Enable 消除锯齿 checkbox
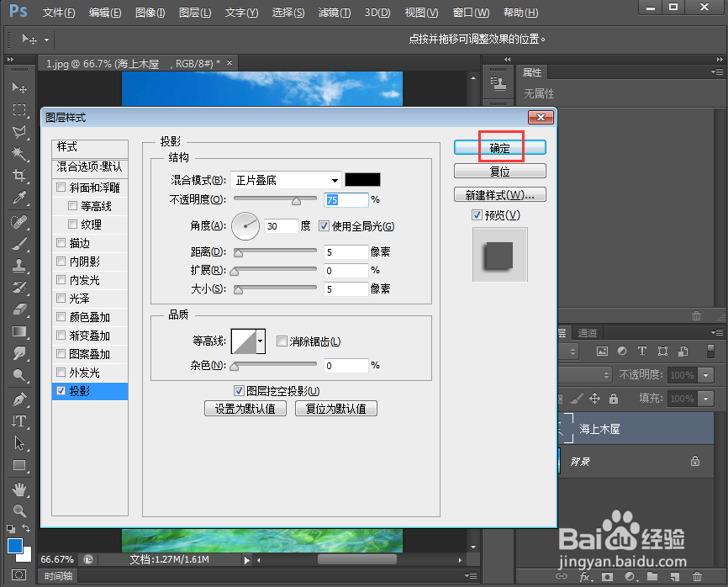 [x=282, y=341]
